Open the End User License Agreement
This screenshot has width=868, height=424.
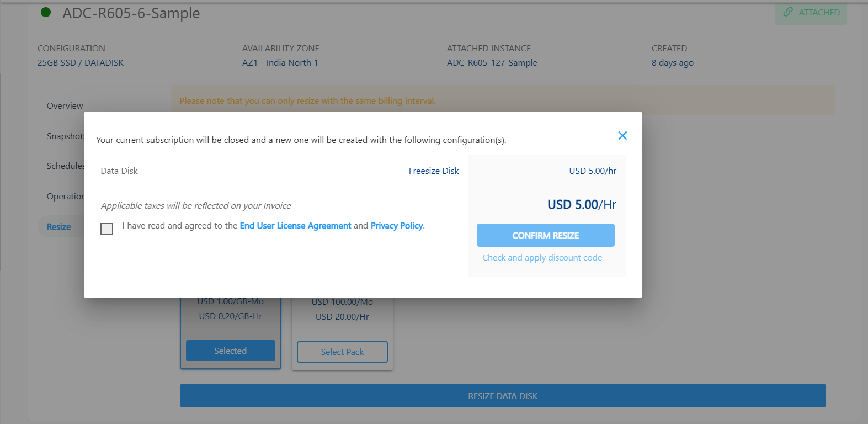click(x=295, y=226)
